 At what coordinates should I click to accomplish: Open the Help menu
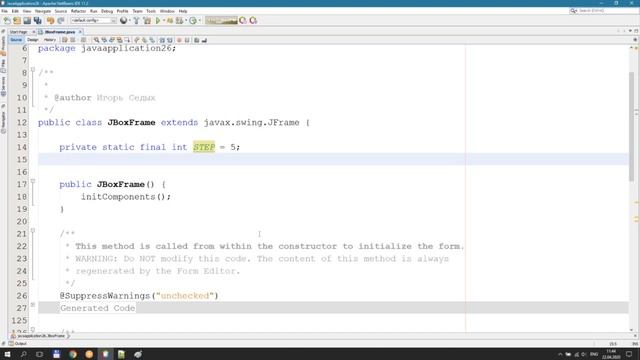pyautogui.click(x=183, y=11)
